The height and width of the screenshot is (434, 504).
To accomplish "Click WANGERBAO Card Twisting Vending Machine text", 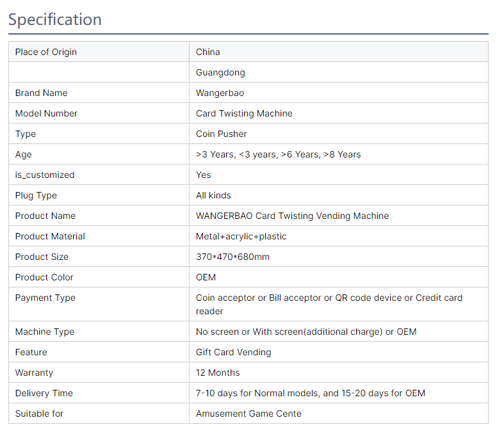I will [293, 216].
